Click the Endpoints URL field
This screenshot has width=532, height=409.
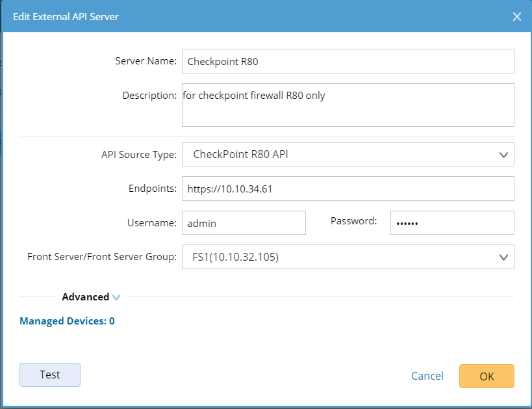point(348,189)
